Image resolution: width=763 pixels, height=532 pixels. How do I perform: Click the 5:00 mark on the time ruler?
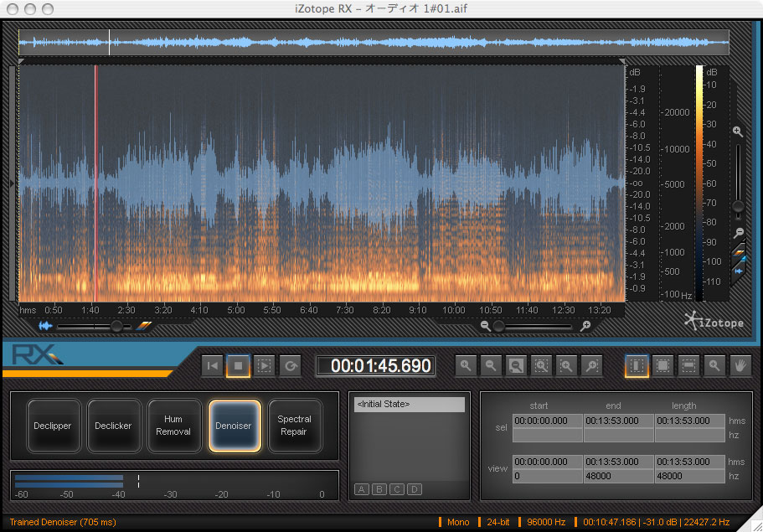click(236, 310)
